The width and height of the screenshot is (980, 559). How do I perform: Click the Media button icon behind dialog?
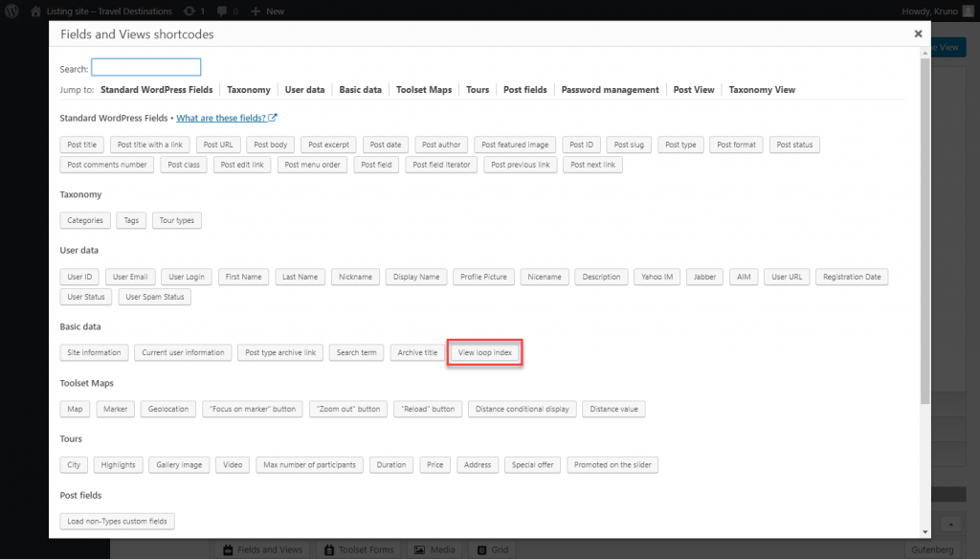click(x=419, y=549)
